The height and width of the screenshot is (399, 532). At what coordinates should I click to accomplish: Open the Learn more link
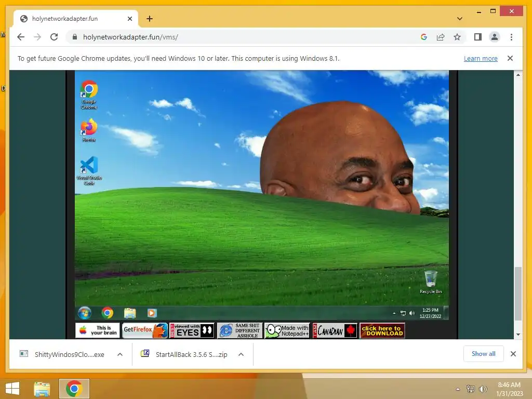(x=481, y=58)
